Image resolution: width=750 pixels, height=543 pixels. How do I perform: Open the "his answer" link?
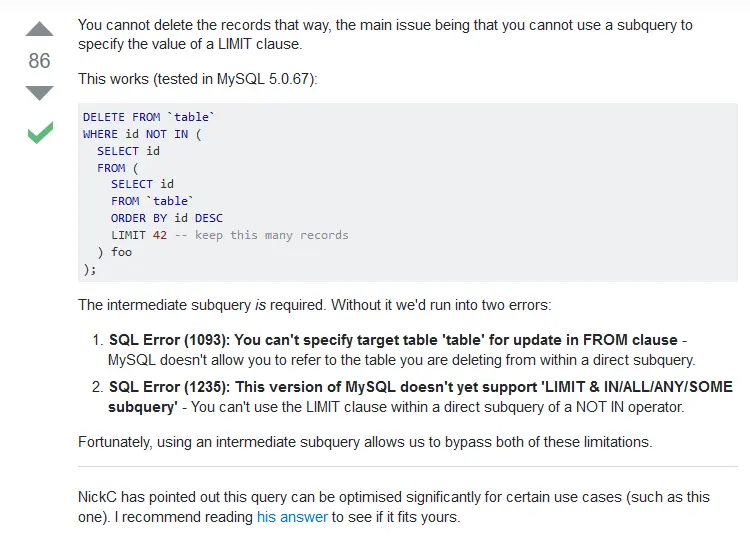coord(292,517)
